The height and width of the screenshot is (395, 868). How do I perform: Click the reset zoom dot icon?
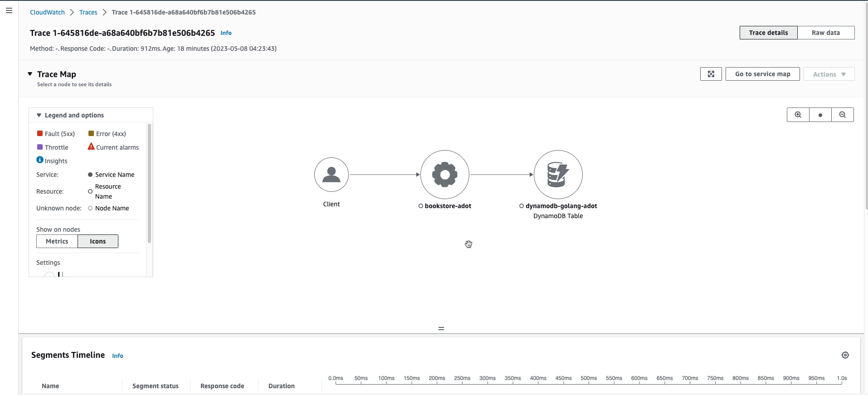(820, 115)
